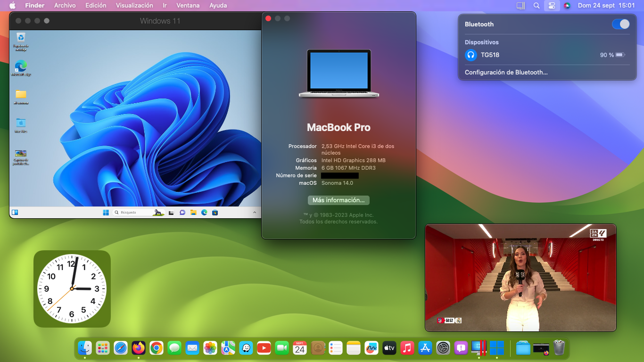Open File Explorer in Windows taskbar
Viewport: 644px width, 362px height.
click(193, 213)
